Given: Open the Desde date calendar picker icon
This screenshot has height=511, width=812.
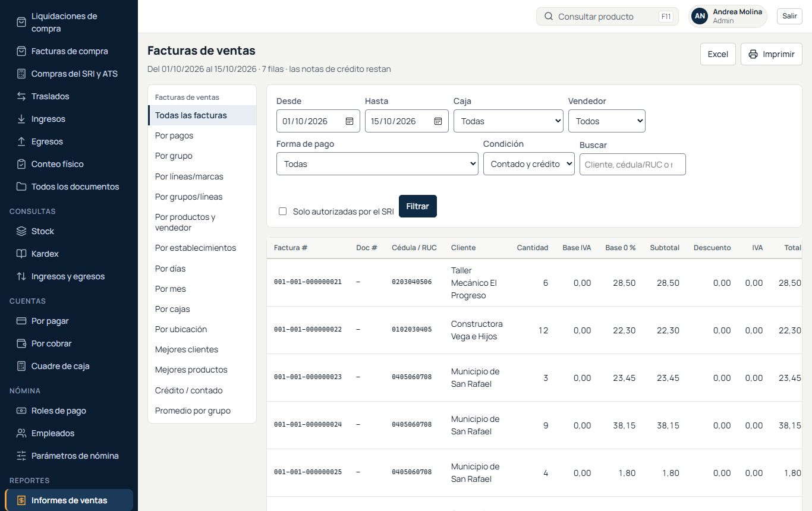Looking at the screenshot, I should tap(350, 121).
